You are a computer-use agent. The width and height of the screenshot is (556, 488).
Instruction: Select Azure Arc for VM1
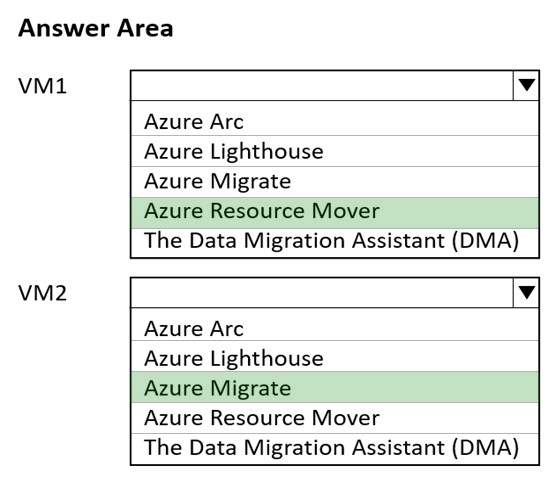(x=335, y=122)
